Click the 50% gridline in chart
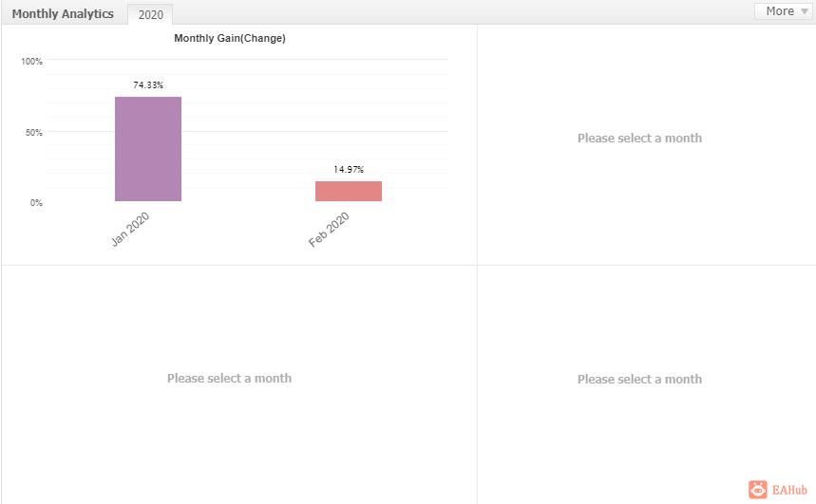The height and width of the screenshot is (504, 816). (x=247, y=131)
